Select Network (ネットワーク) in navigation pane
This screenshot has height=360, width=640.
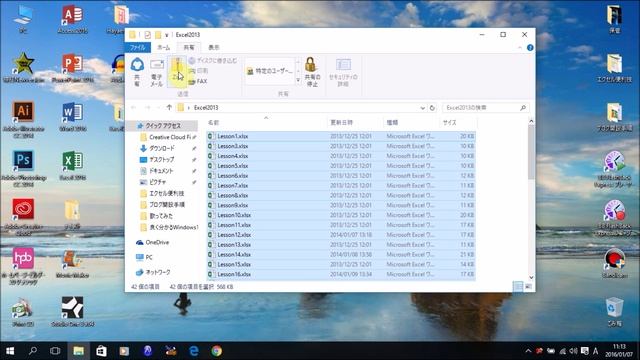158,272
